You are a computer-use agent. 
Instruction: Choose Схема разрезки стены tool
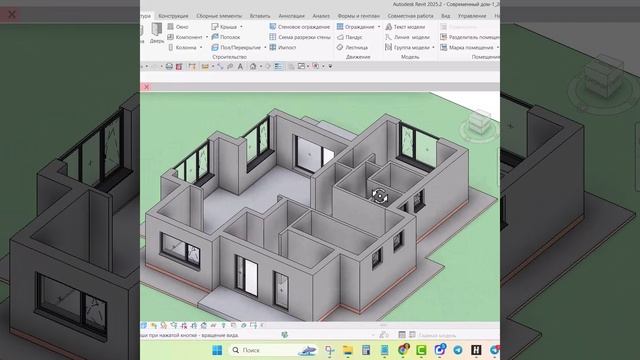pyautogui.click(x=300, y=37)
